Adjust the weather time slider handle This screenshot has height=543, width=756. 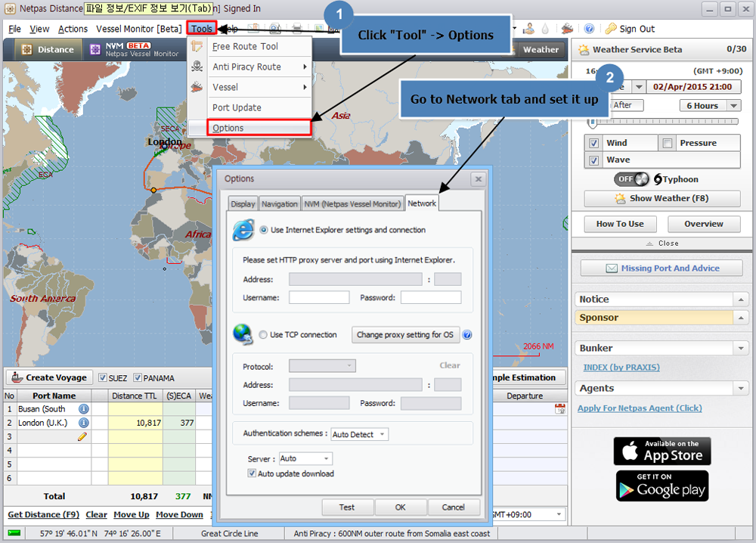tap(593, 122)
